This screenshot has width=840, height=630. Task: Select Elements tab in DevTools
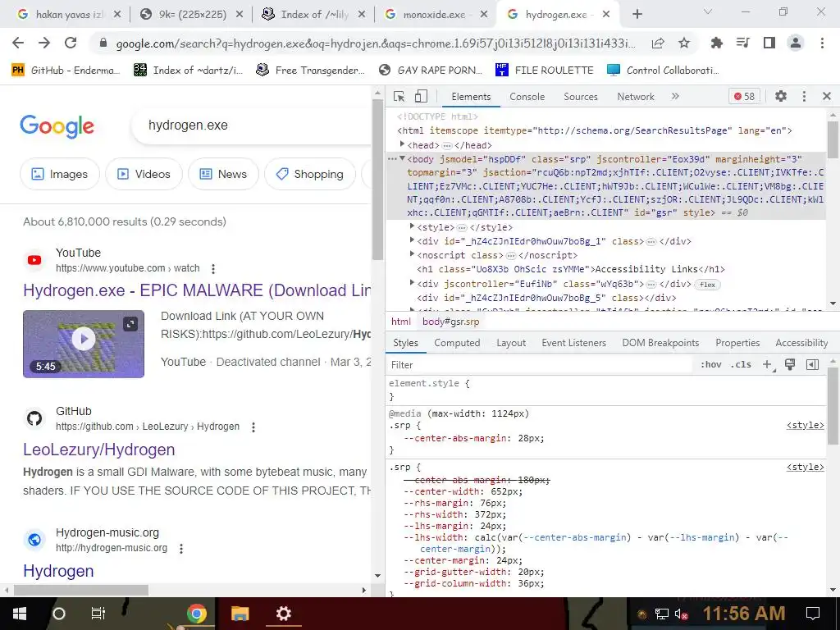tap(471, 97)
